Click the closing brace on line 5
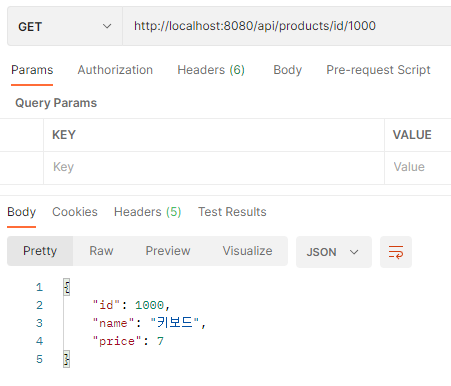The width and height of the screenshot is (451, 386). tap(67, 359)
